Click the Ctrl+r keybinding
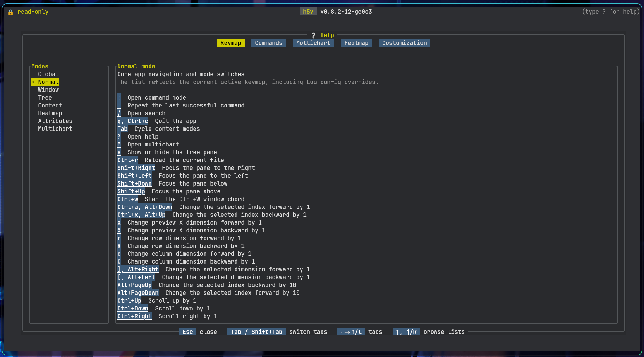This screenshot has width=644, height=357. click(128, 160)
